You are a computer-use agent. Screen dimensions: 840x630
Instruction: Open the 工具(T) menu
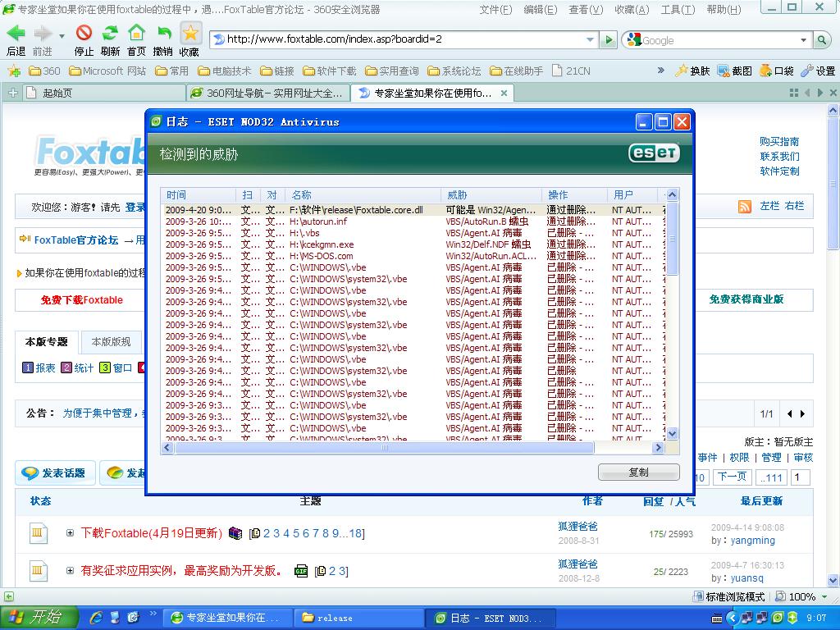pos(678,10)
